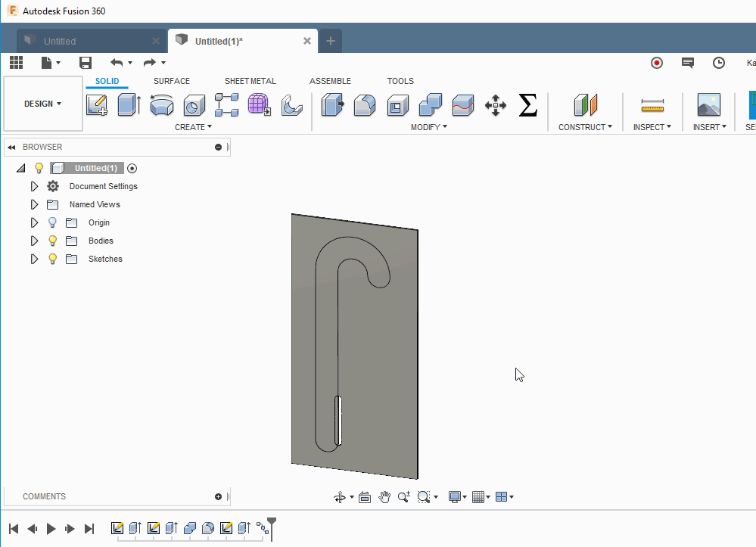The image size is (756, 547).
Task: Select the Create Sketch tool
Action: 96,105
